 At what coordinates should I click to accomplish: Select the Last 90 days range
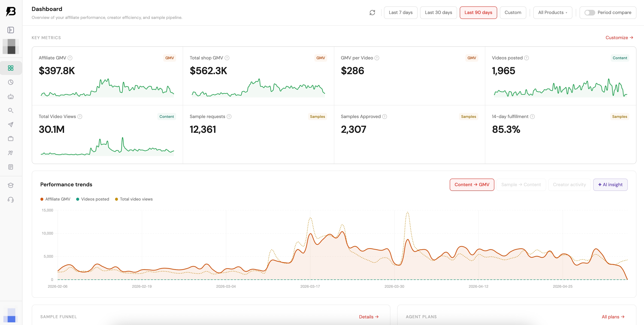pos(478,12)
